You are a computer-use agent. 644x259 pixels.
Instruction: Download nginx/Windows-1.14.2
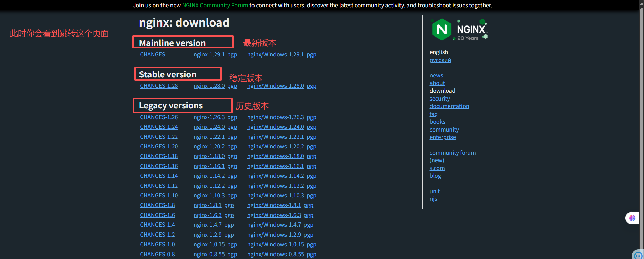coord(276,176)
